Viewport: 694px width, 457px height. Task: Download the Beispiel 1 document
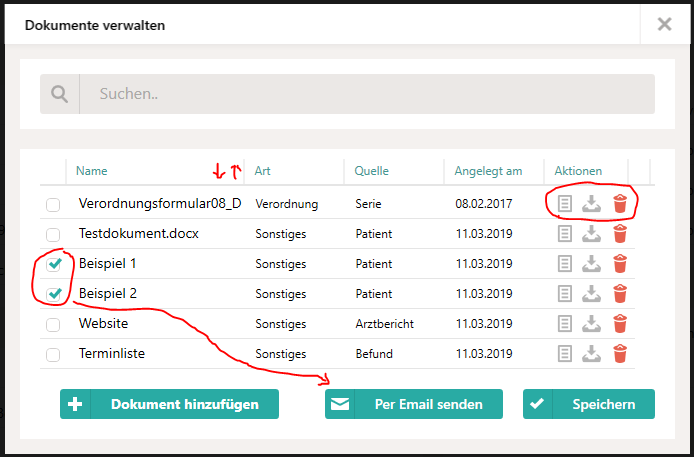coord(591,264)
